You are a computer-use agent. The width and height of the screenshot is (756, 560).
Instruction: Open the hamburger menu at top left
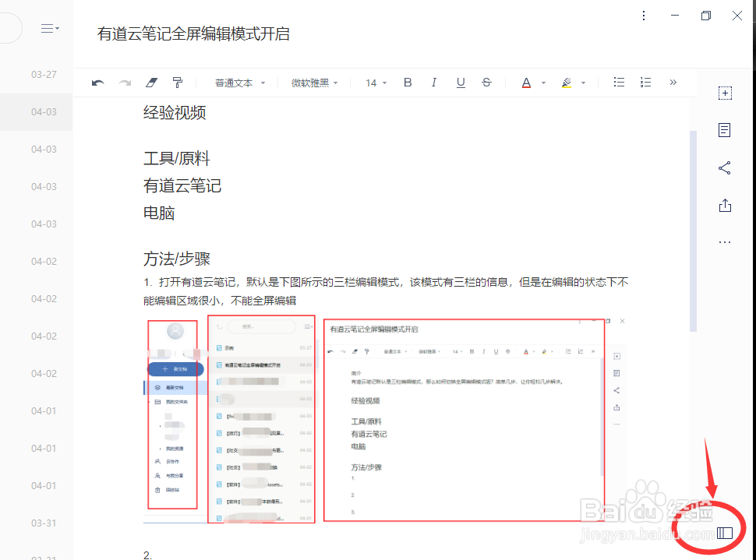(47, 27)
